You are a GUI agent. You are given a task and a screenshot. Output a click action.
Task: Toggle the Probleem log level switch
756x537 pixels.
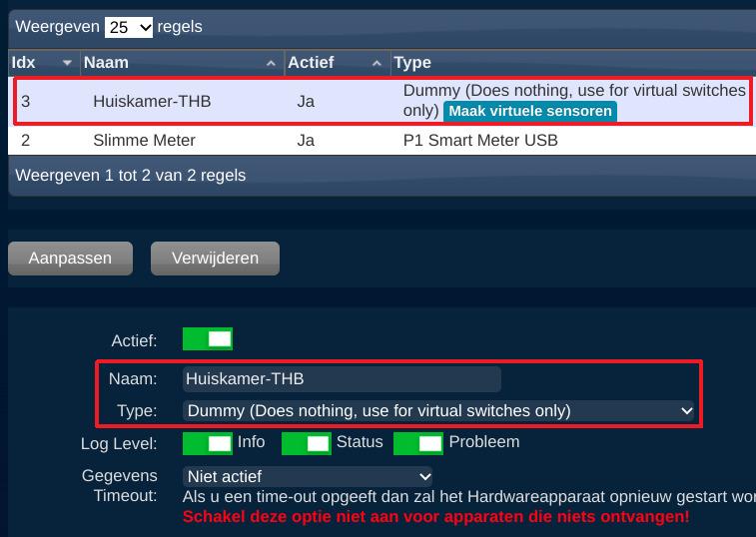coord(418,443)
